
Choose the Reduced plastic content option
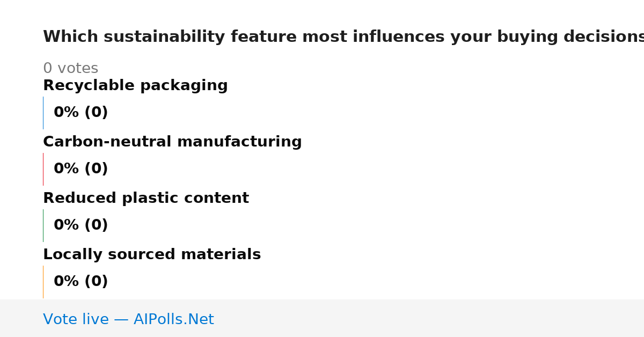point(146,199)
